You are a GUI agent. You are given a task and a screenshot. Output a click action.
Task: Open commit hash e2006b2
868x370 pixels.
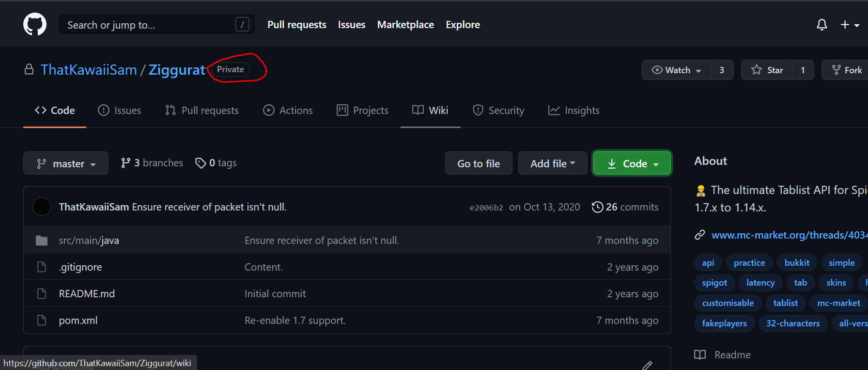click(x=486, y=208)
